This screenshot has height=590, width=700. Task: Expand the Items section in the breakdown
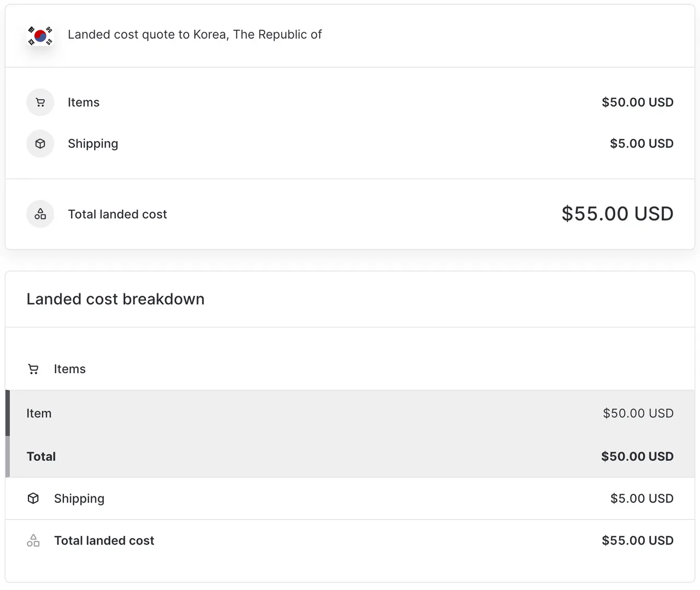(69, 369)
